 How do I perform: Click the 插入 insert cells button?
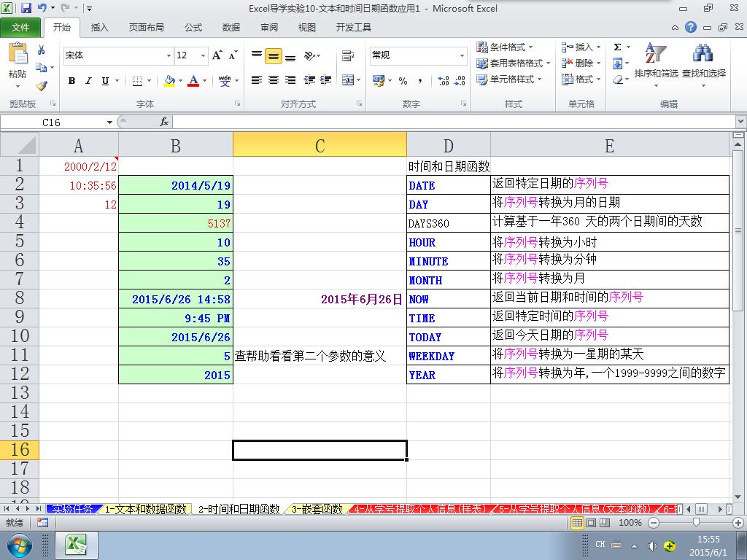[x=581, y=47]
